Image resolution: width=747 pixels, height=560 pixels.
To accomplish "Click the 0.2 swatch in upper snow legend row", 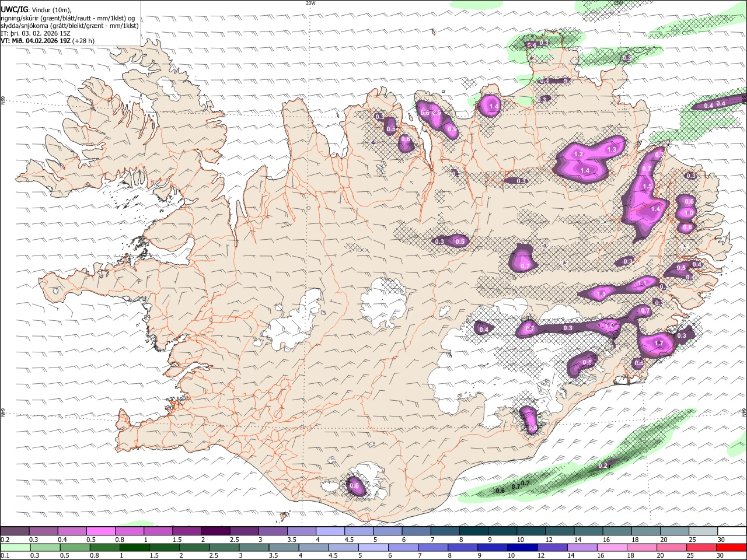I will coord(15,531).
